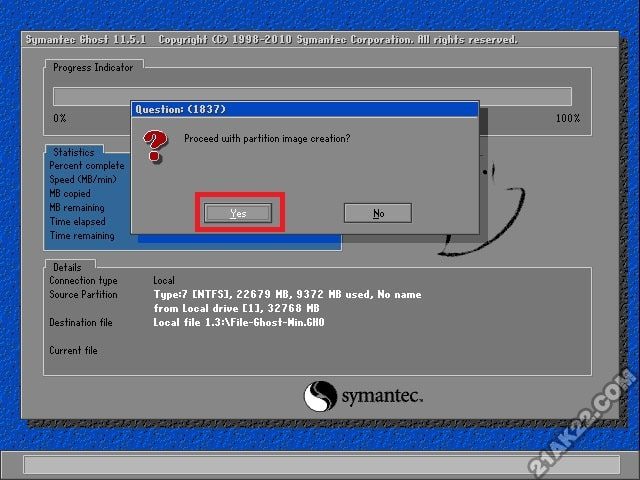This screenshot has height=480, width=640.
Task: Click the "Connection type" label
Action: pos(83,280)
